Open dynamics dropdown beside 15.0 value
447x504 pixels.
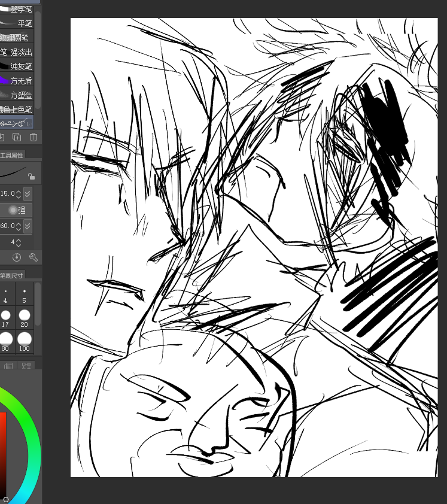click(28, 194)
